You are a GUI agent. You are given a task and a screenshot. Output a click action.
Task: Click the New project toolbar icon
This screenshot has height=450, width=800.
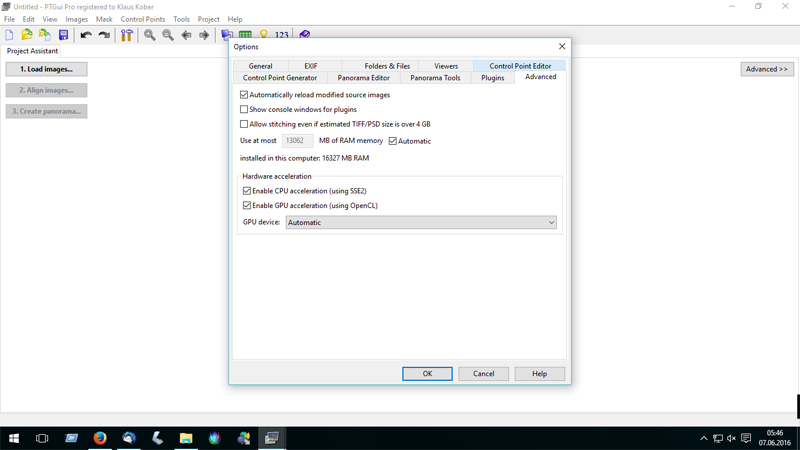pos(10,35)
